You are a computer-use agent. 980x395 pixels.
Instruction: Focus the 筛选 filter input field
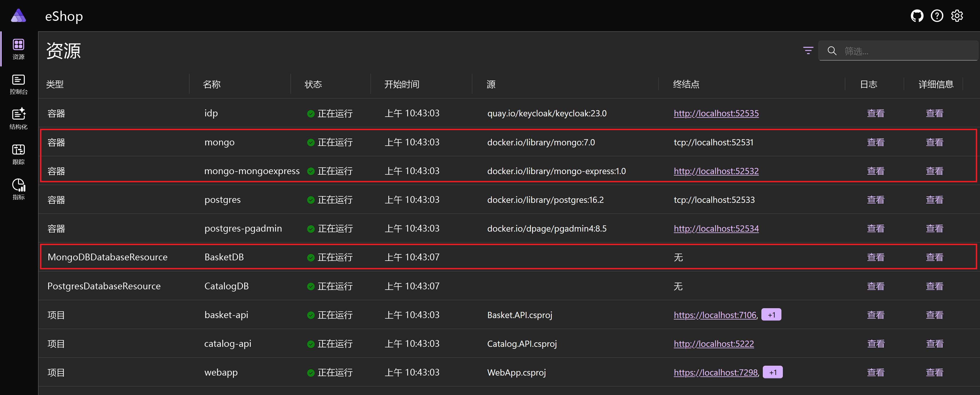898,51
